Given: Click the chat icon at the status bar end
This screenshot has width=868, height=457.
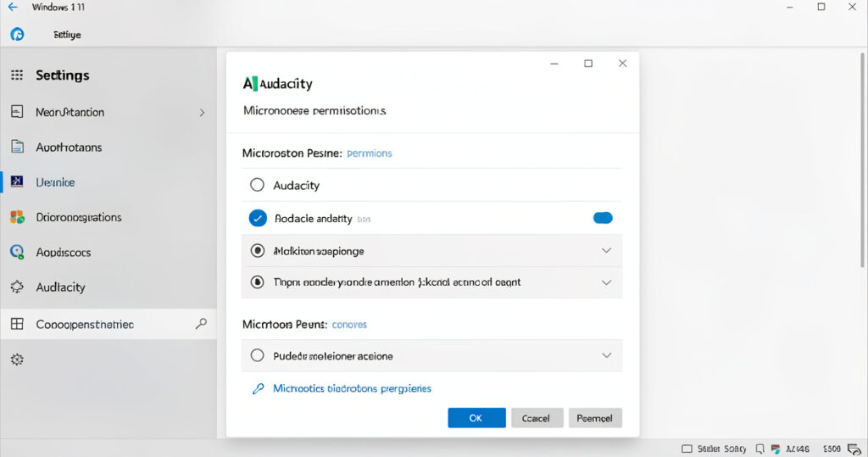Looking at the screenshot, I should coord(854,449).
